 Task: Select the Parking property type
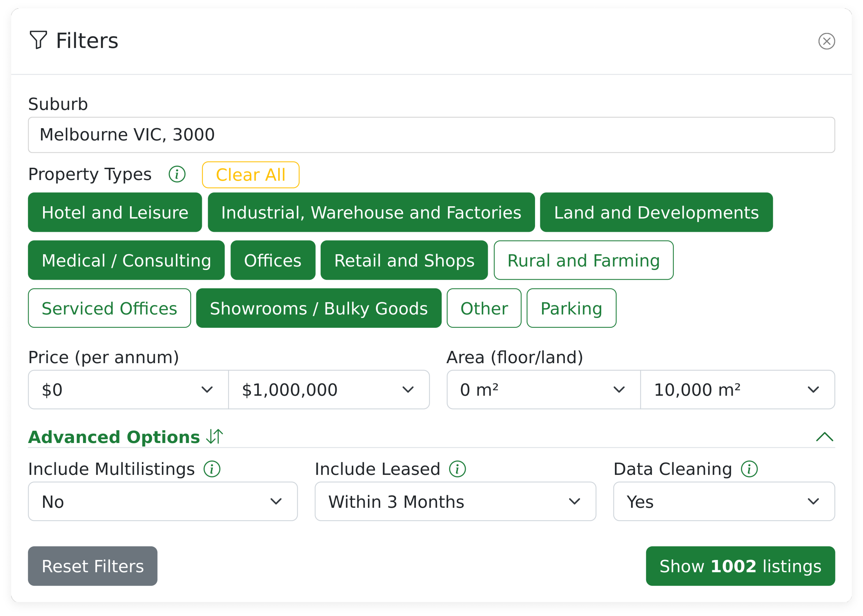tap(571, 308)
